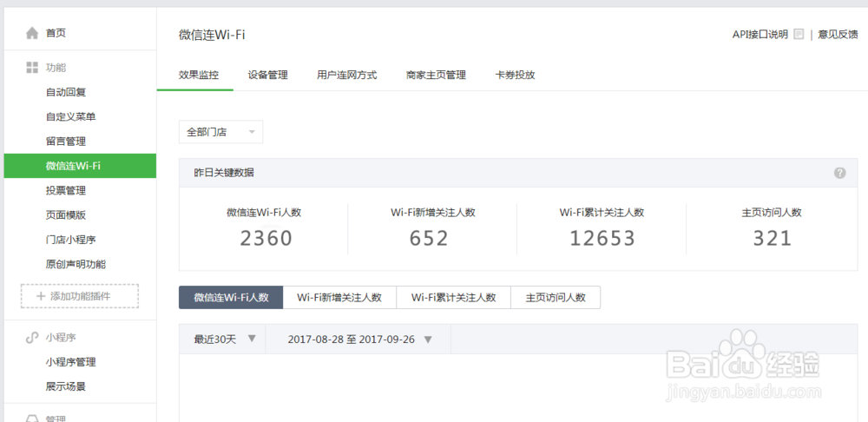Select 微信连Wi-Fi in the sidebar
This screenshot has width=868, height=422.
point(80,166)
